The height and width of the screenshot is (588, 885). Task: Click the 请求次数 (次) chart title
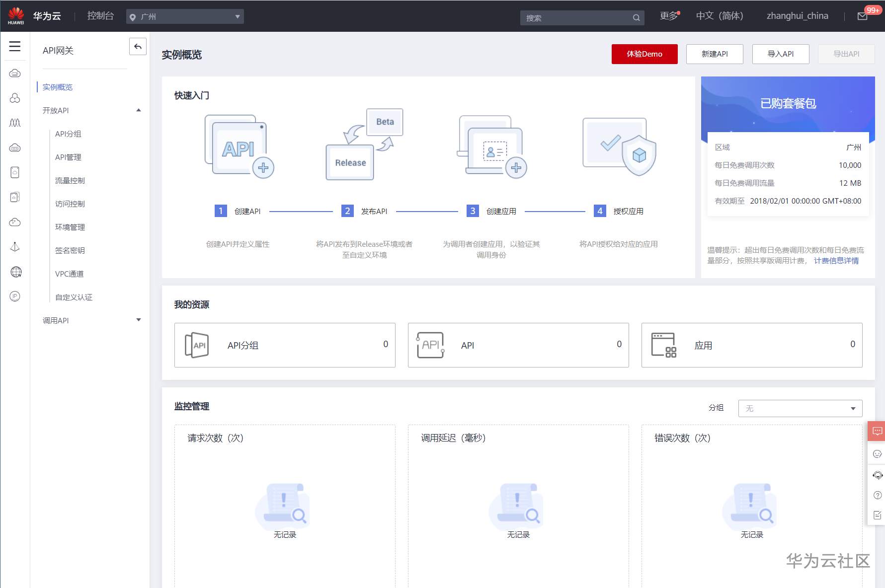pyautogui.click(x=215, y=438)
